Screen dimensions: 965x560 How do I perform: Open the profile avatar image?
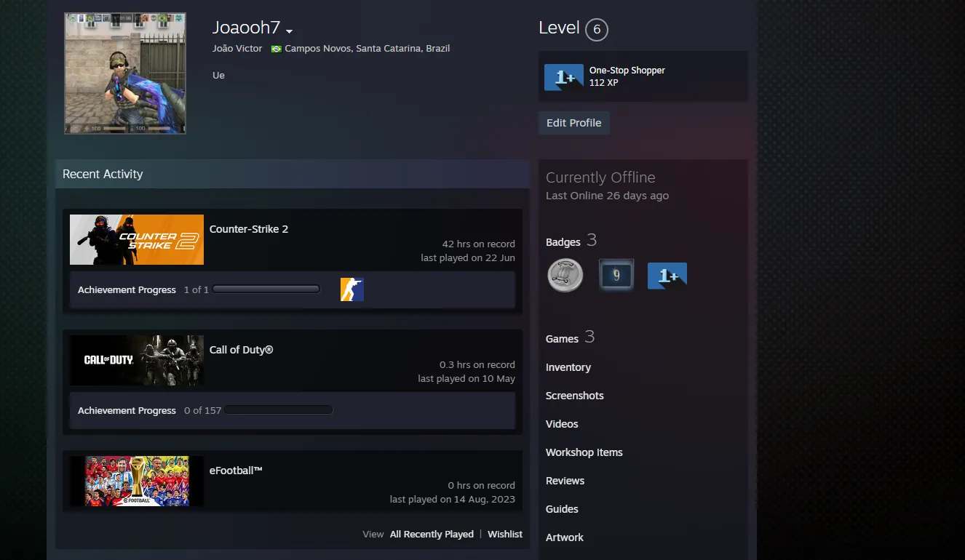[x=125, y=73]
